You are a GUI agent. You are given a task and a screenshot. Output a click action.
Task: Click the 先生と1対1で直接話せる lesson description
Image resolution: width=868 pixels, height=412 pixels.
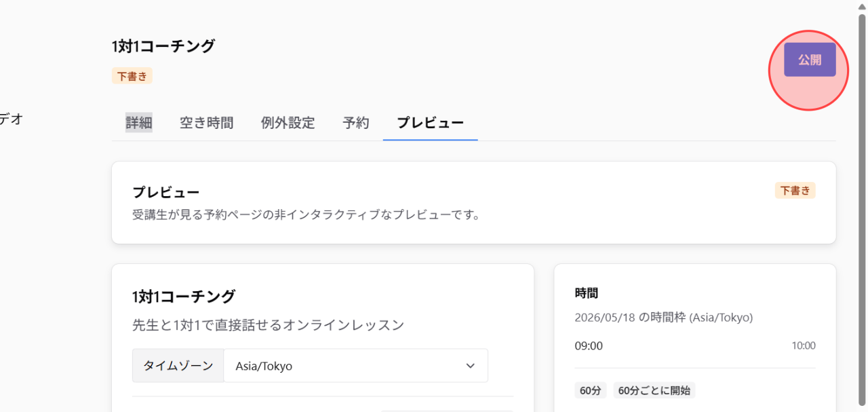tap(268, 325)
